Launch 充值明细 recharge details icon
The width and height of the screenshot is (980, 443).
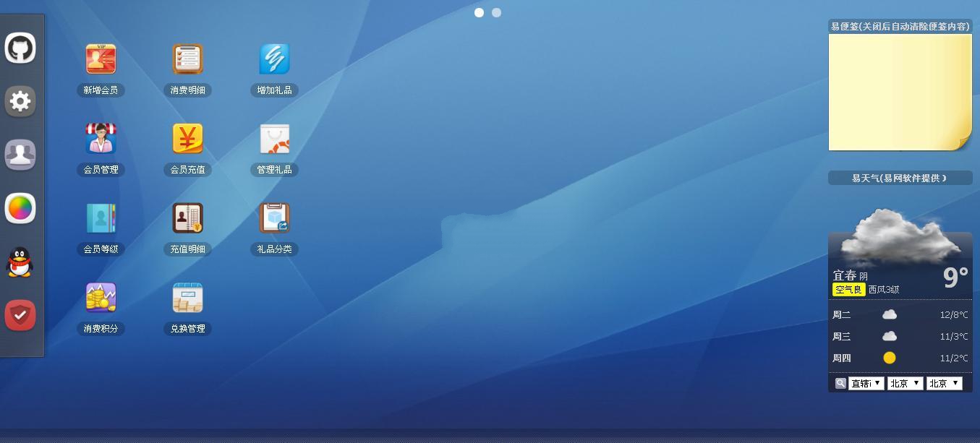click(187, 218)
